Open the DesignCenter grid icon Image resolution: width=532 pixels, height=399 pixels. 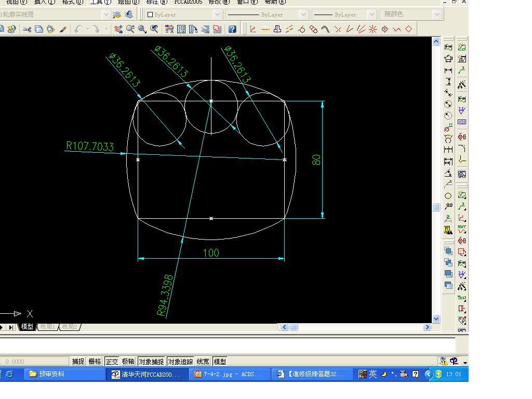pyautogui.click(x=181, y=30)
